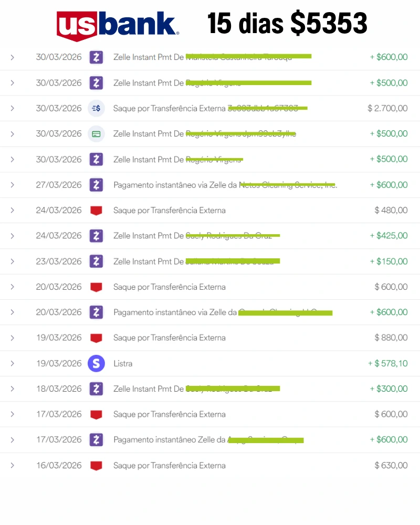Click the card icon on the 30/03 Zelle +$500,00 row
The image size is (420, 525).
(x=96, y=134)
